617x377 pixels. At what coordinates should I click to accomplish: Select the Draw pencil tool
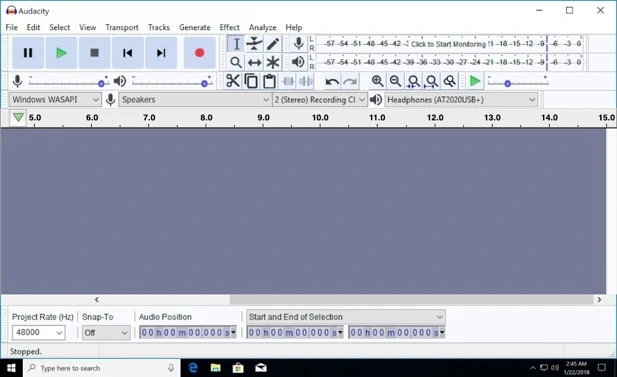coord(273,44)
